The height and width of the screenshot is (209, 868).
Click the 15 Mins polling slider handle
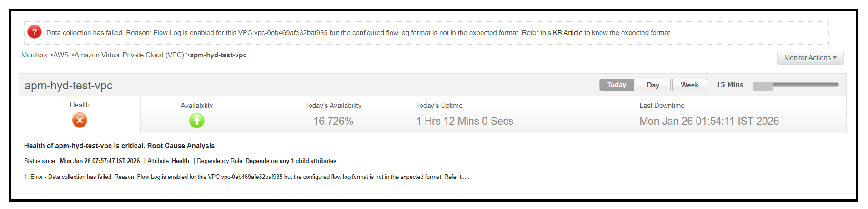click(x=763, y=86)
